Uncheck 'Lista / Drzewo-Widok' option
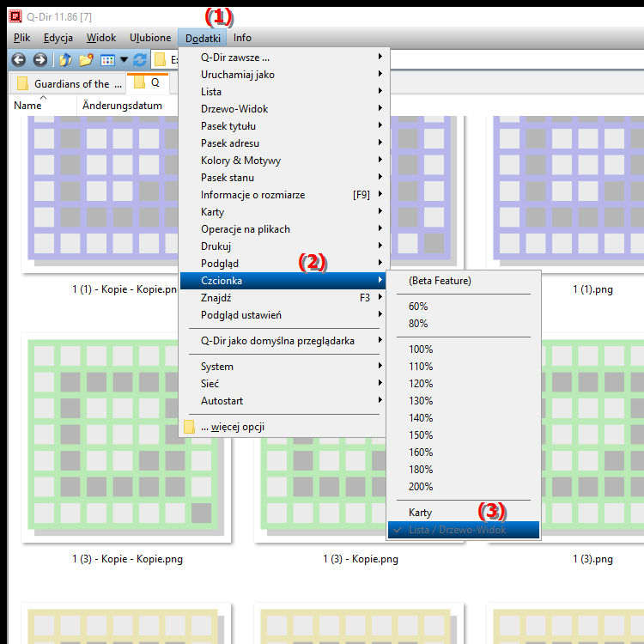 click(x=464, y=530)
